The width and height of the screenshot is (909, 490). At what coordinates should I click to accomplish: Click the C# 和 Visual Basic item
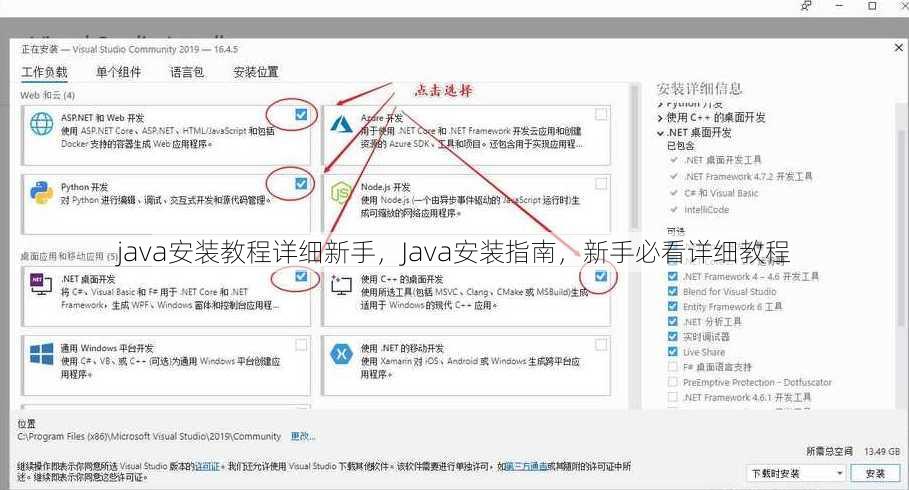pos(721,193)
